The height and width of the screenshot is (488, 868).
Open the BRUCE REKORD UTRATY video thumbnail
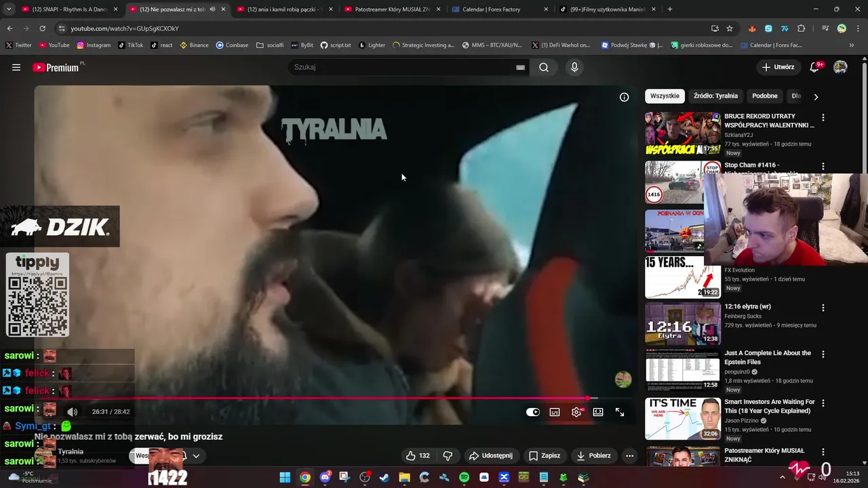[682, 134]
